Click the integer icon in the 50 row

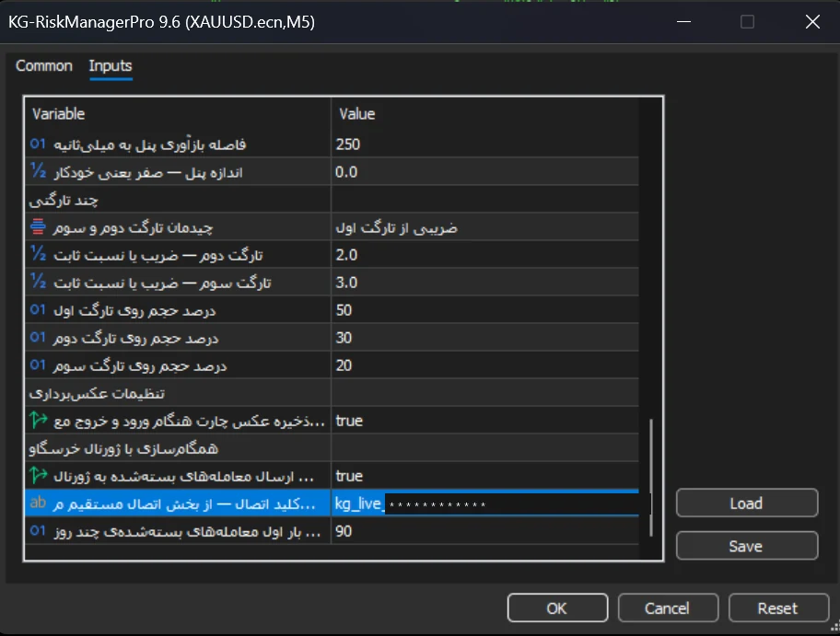point(38,309)
